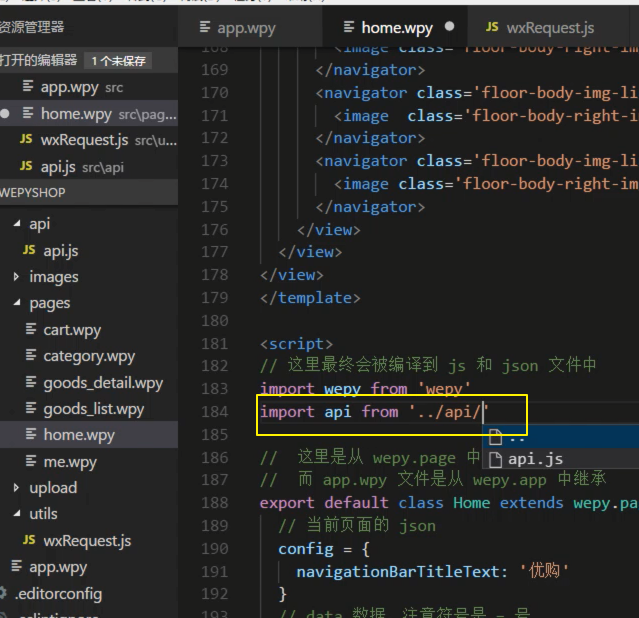Click JS icon of wxRequest.js under utils folder
The width and height of the screenshot is (639, 618).
click(29, 541)
